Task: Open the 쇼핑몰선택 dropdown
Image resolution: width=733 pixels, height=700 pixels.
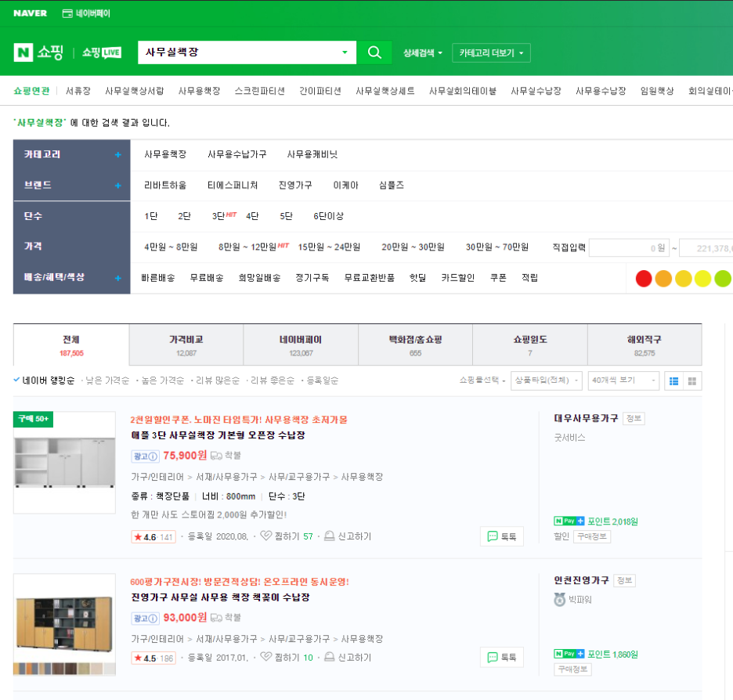Action: point(482,381)
